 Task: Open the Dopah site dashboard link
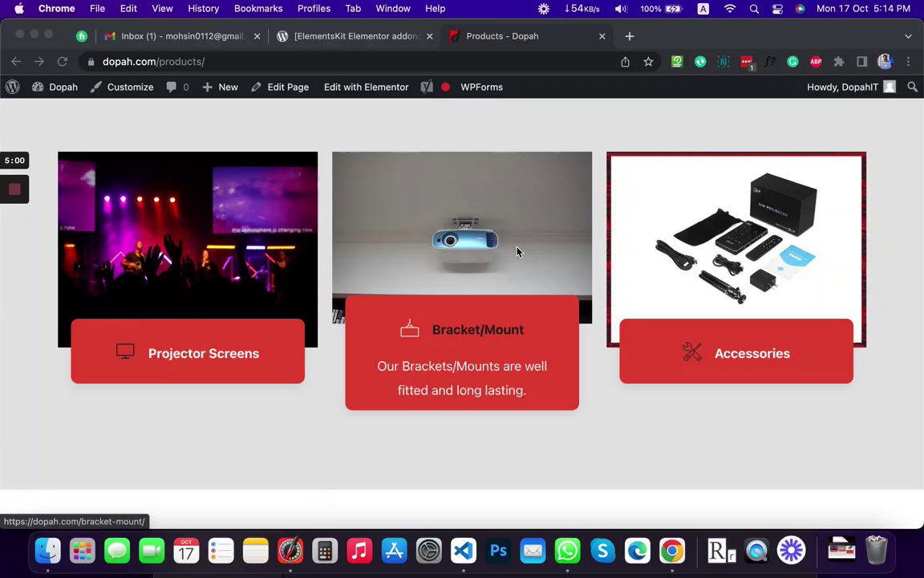[55, 87]
